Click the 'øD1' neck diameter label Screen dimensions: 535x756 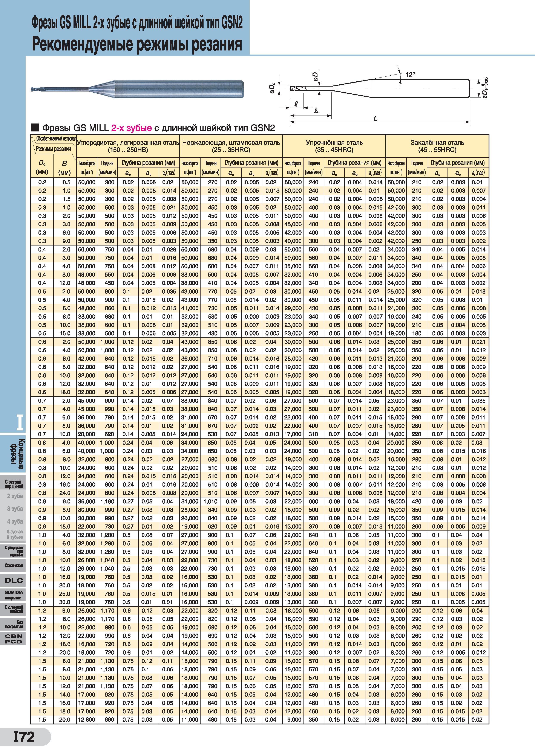(315, 75)
